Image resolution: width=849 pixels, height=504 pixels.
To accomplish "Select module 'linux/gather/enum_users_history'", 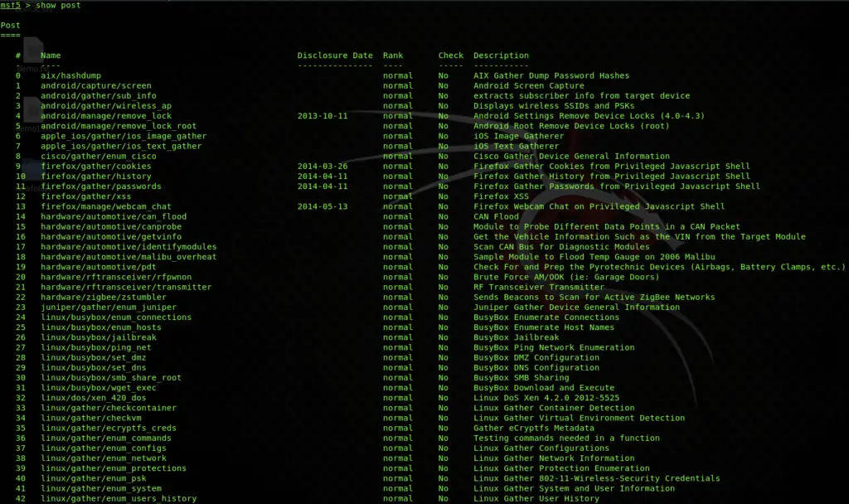I will [x=119, y=498].
